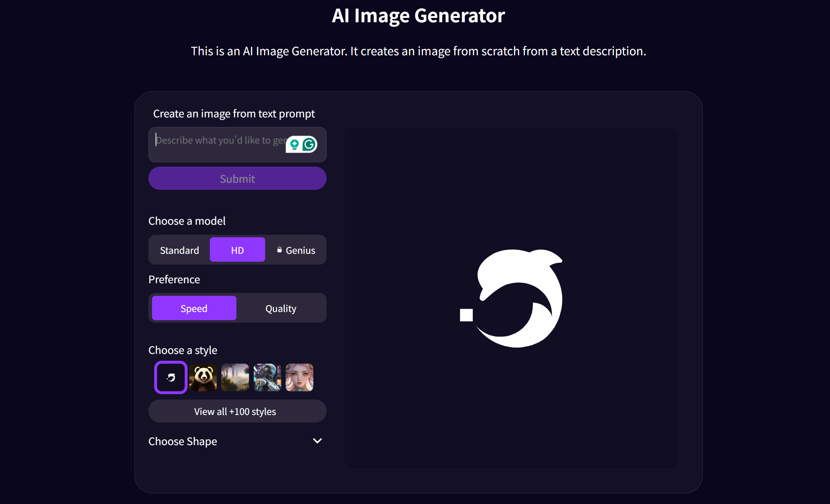The image size is (830, 504).
Task: Select the locked Genius model tab
Action: (x=296, y=249)
